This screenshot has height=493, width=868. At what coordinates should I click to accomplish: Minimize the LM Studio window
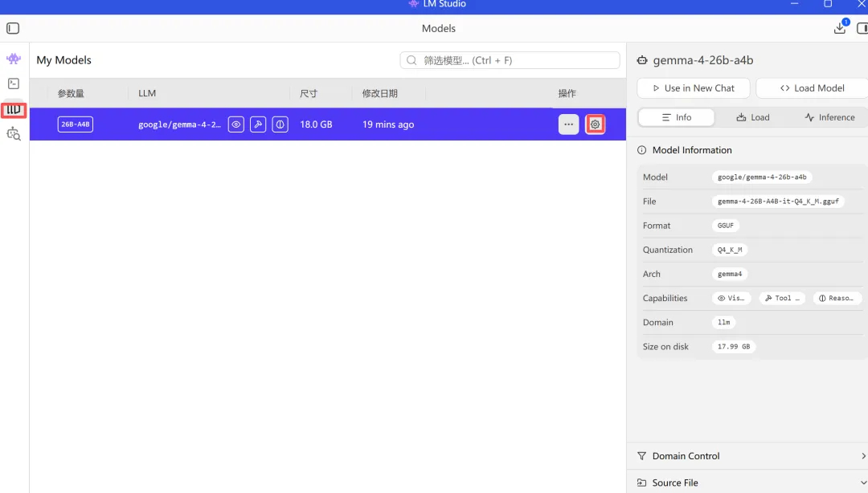[794, 4]
